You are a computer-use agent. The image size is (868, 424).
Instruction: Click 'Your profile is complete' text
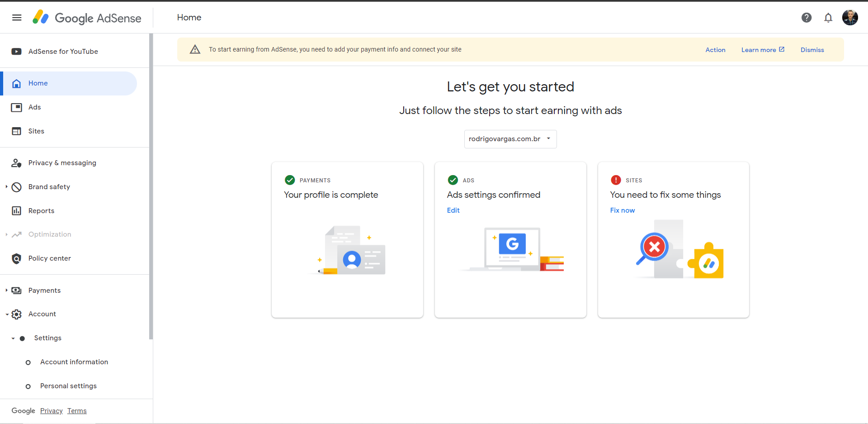point(331,195)
